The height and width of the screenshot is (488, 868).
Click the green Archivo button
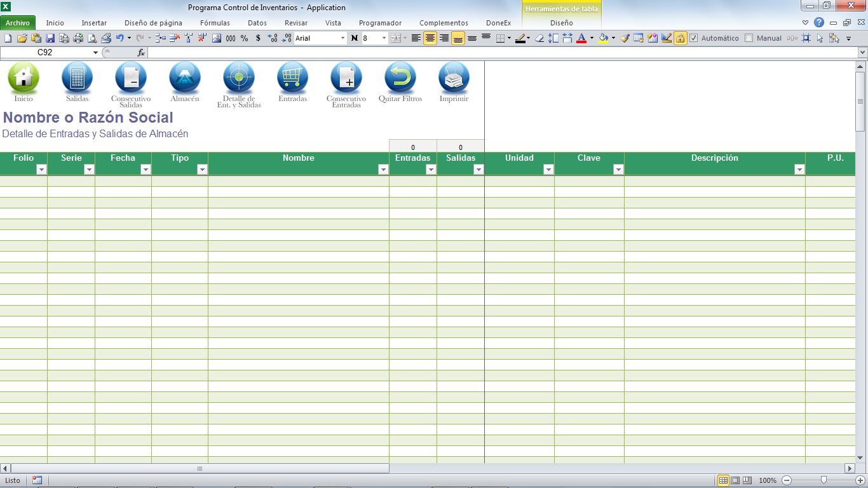coord(18,23)
